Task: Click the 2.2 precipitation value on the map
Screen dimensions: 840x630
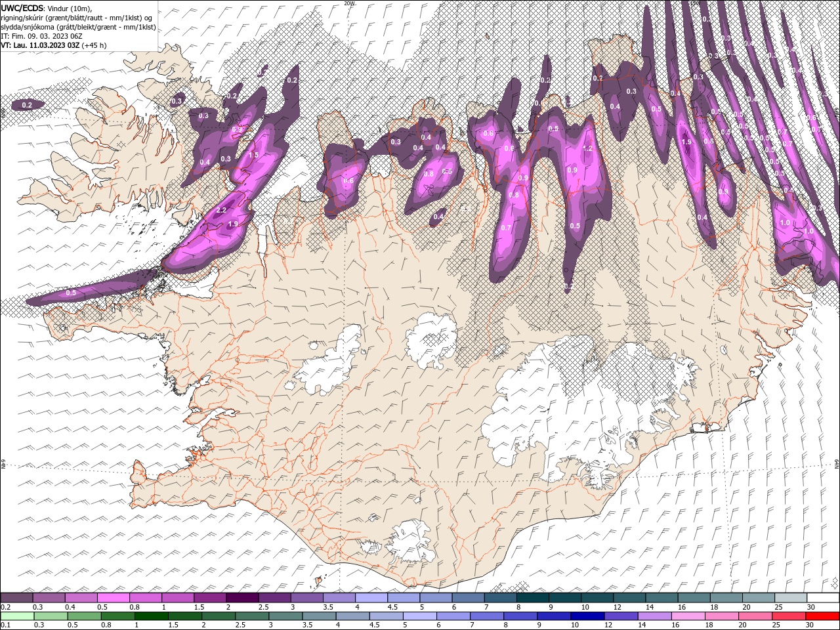Action: [221, 210]
